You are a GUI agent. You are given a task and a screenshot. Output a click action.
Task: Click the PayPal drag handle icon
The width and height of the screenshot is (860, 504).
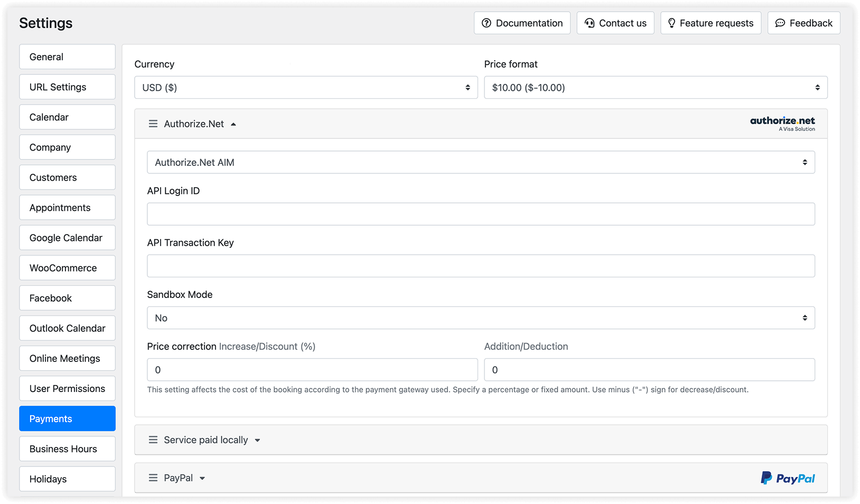(153, 478)
